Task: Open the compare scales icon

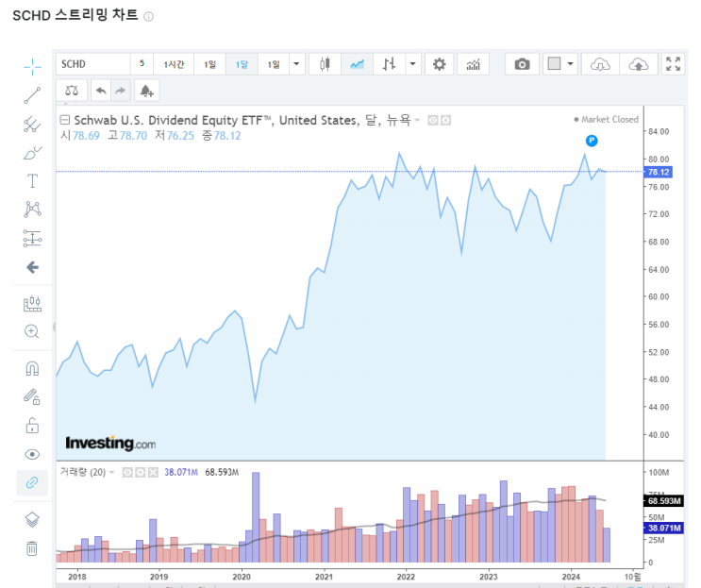Action: pos(72,91)
